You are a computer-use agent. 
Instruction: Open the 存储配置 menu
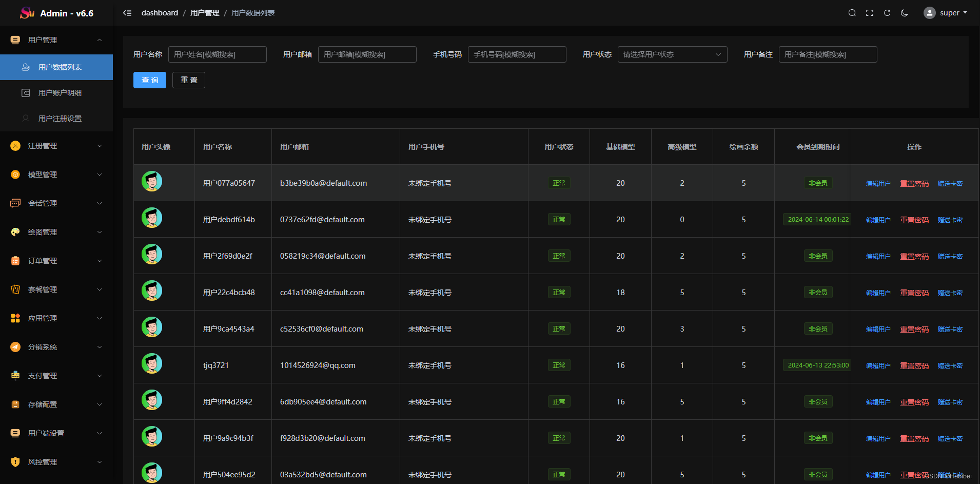[x=56, y=404]
